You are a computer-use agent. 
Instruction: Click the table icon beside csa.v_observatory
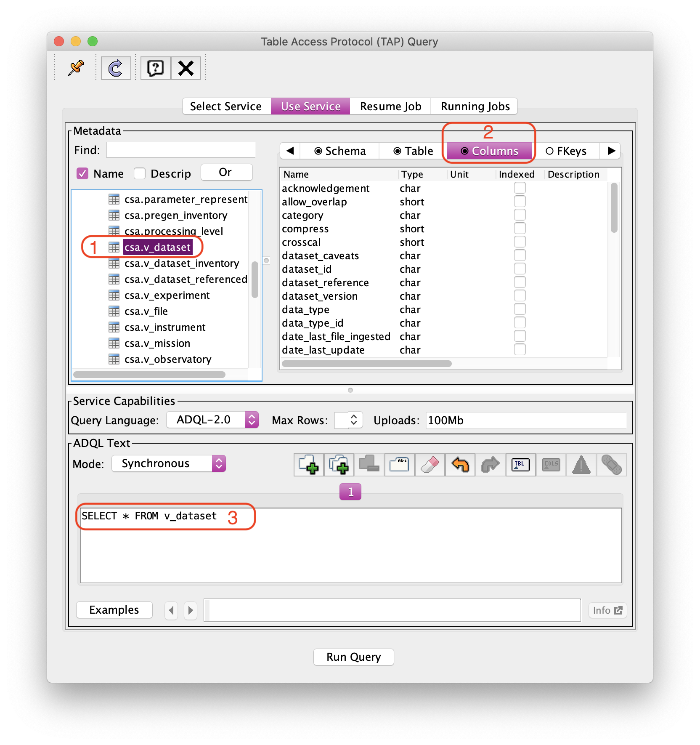pyautogui.click(x=114, y=359)
